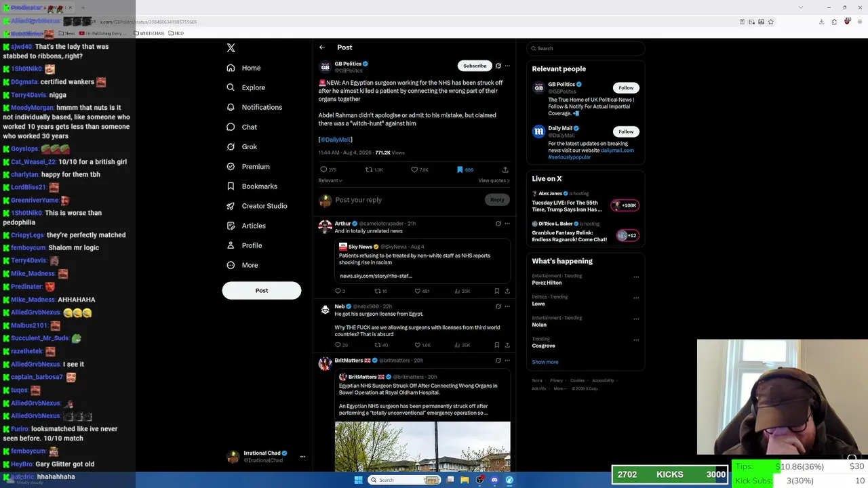Image resolution: width=868 pixels, height=488 pixels.
Task: Open the X logo home icon
Action: pyautogui.click(x=231, y=47)
